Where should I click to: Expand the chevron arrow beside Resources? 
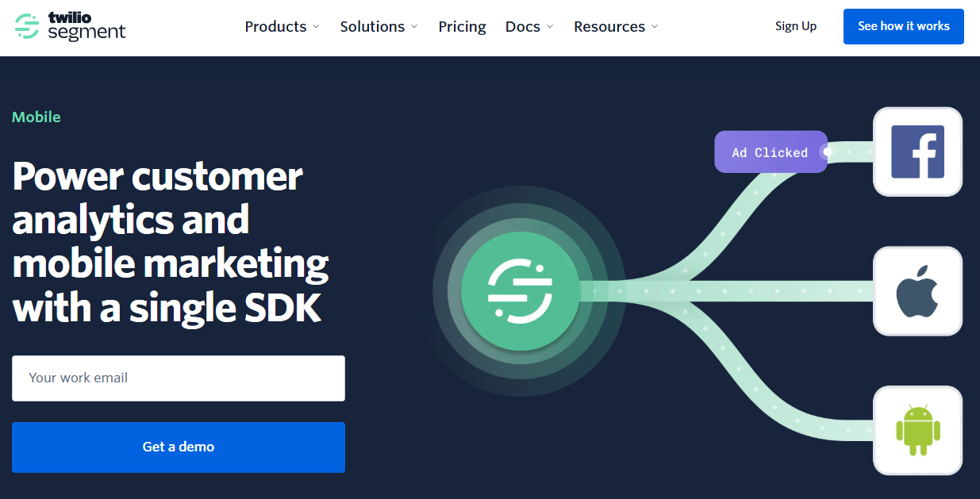tap(655, 27)
